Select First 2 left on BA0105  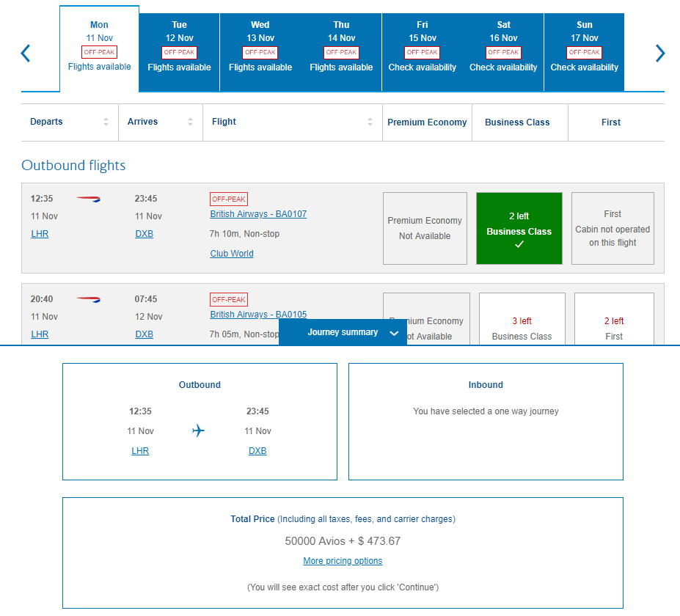click(x=613, y=321)
